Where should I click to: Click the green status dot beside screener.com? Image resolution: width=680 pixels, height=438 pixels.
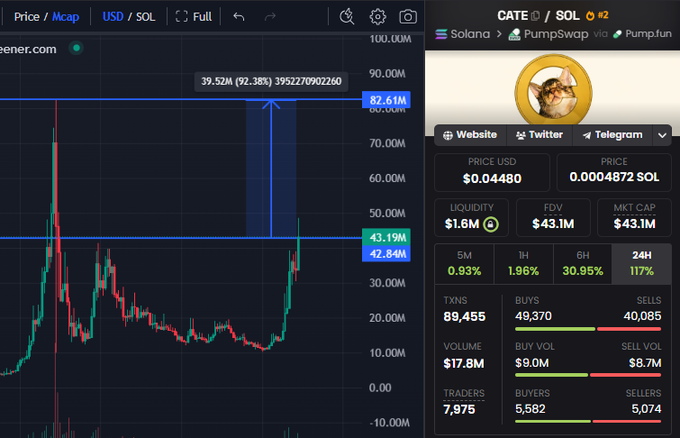(76, 48)
